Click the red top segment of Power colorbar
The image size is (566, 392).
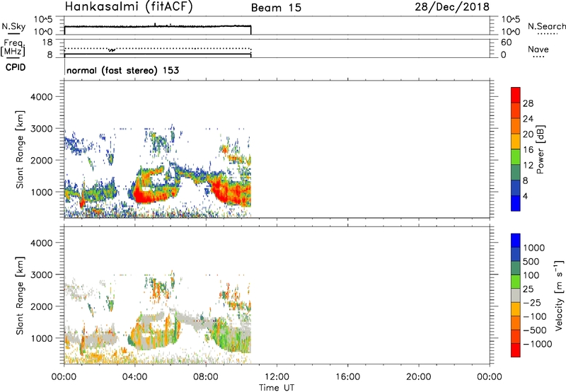(516, 95)
